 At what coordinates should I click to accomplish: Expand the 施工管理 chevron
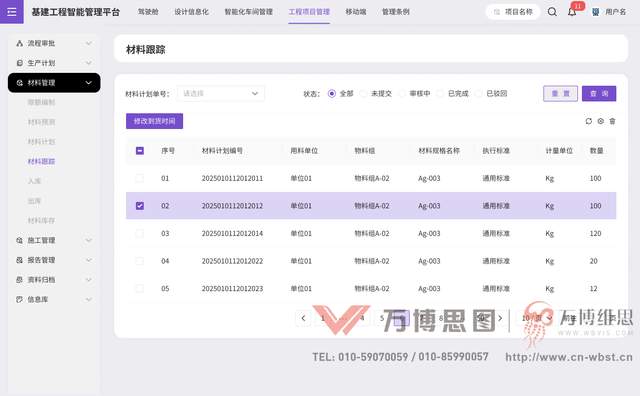pyautogui.click(x=89, y=240)
